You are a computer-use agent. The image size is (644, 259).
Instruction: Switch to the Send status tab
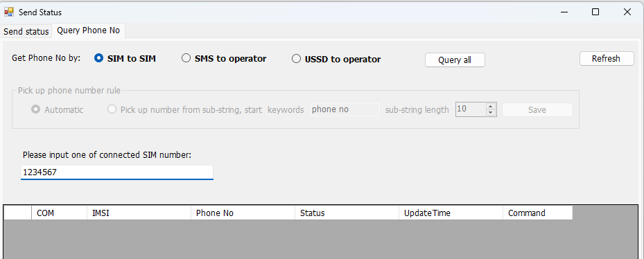pos(26,32)
